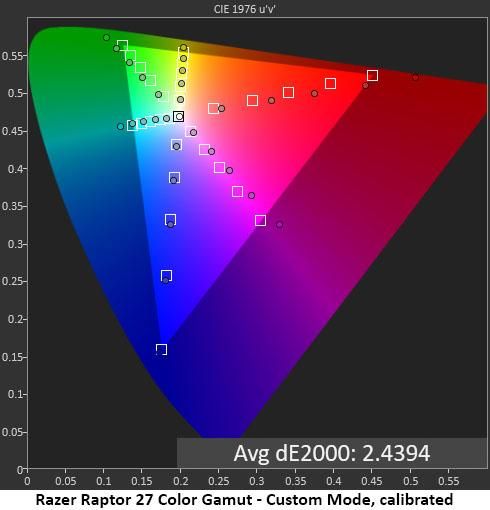The image size is (490, 510).
Task: Click the leftmost measured cyan dot
Action: (x=120, y=126)
